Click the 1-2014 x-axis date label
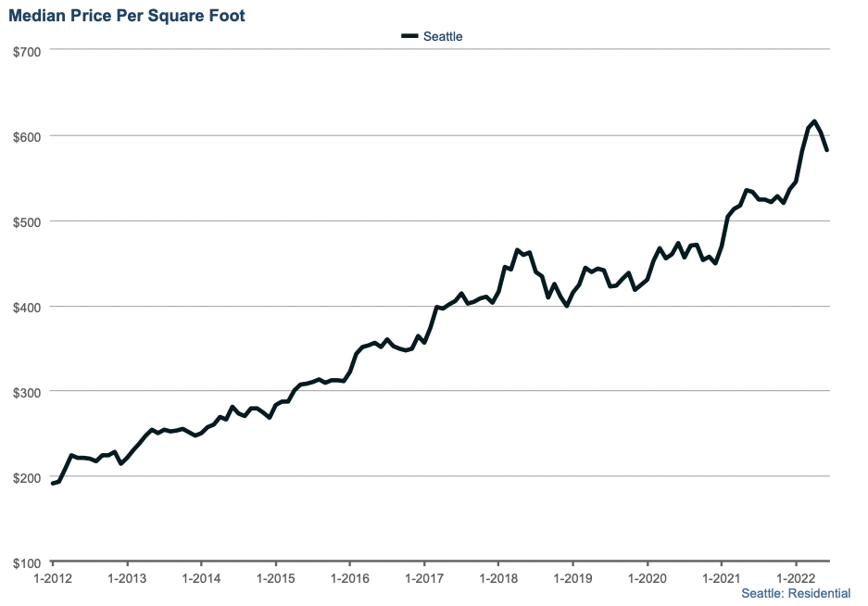The height and width of the screenshot is (606, 868). pyautogui.click(x=200, y=578)
